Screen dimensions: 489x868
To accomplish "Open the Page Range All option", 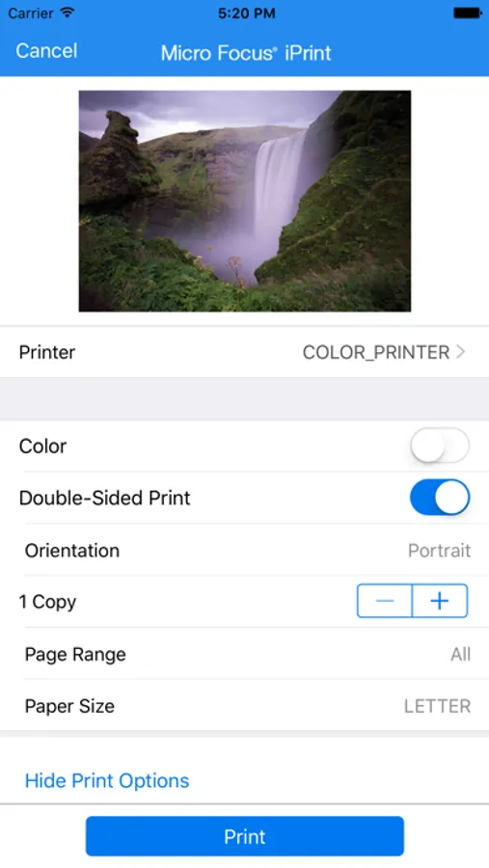I will [244, 654].
